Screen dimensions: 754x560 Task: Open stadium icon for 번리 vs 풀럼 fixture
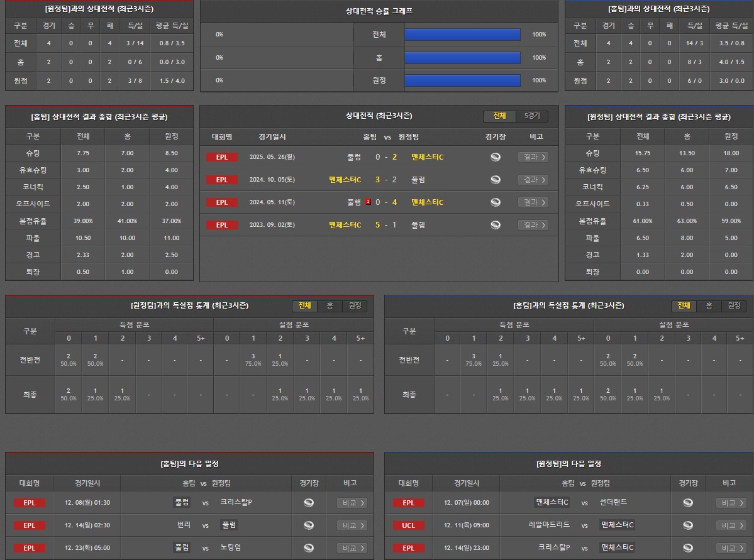click(x=308, y=525)
